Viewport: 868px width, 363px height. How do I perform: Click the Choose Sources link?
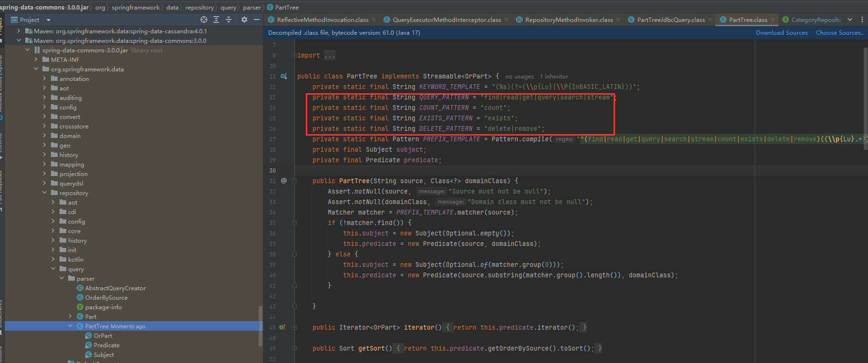pos(839,33)
